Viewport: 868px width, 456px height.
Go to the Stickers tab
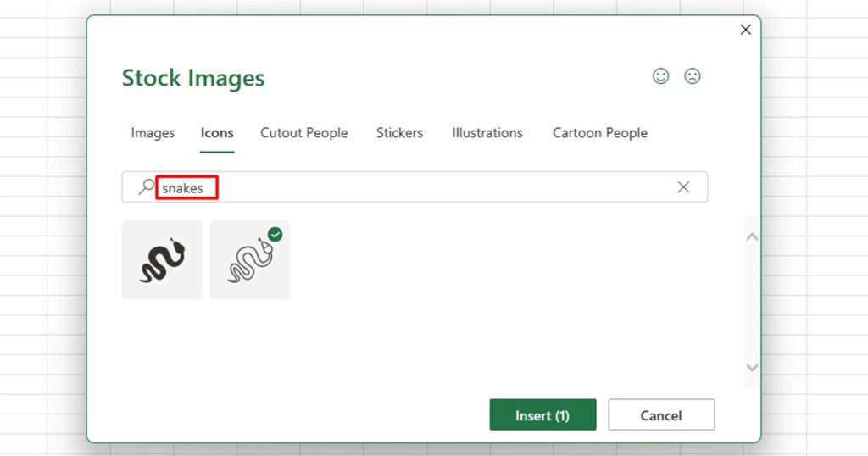[399, 133]
